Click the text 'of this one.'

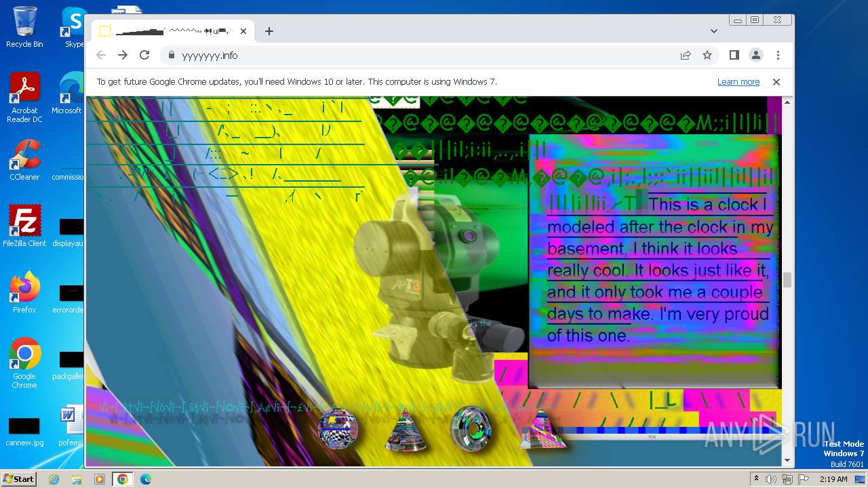tap(589, 335)
